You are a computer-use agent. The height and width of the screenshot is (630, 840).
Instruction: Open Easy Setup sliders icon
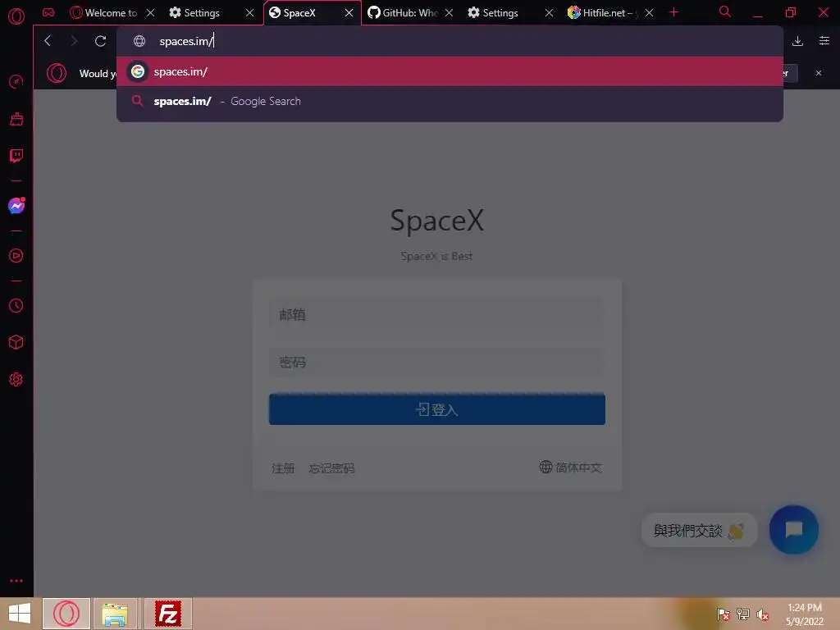tap(824, 41)
